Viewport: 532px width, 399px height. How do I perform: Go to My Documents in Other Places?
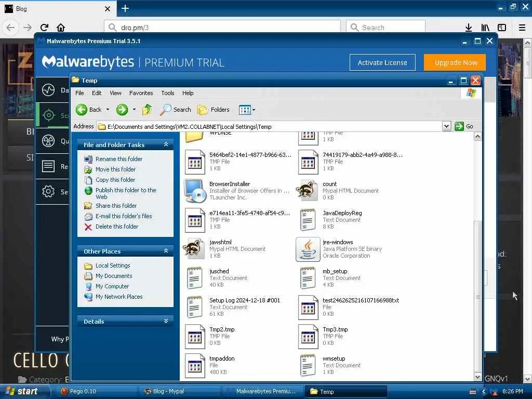114,276
